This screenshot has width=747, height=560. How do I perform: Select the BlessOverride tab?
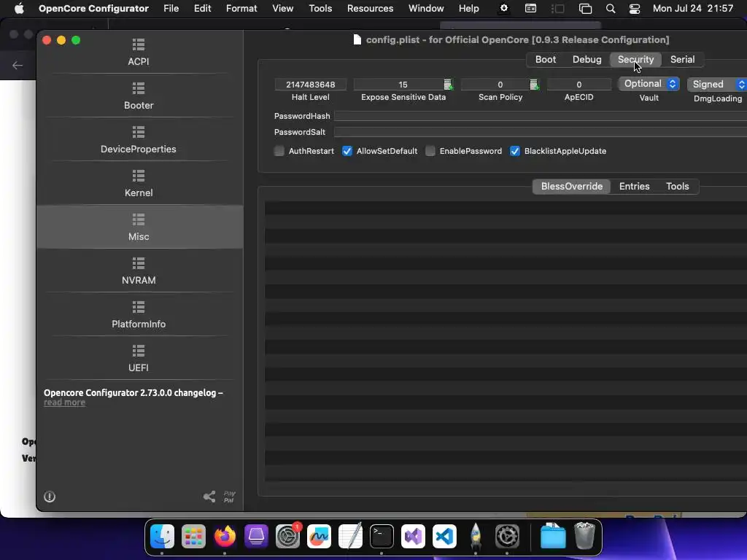[x=572, y=186]
